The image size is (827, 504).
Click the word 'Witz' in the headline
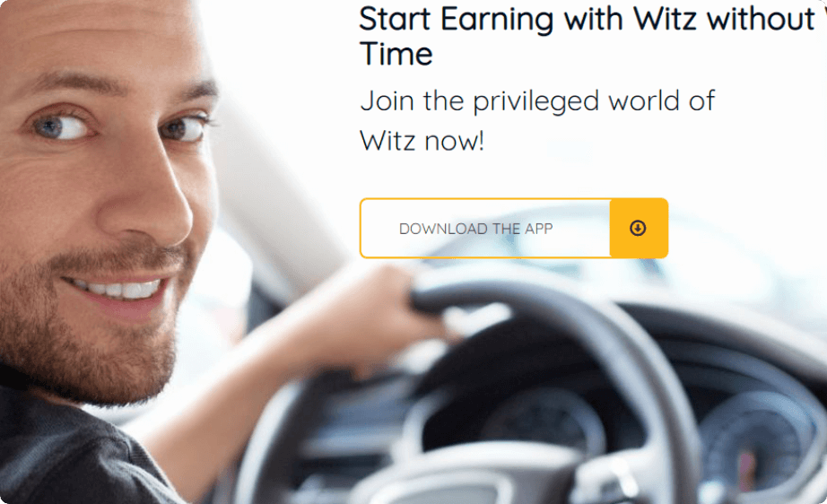point(665,19)
